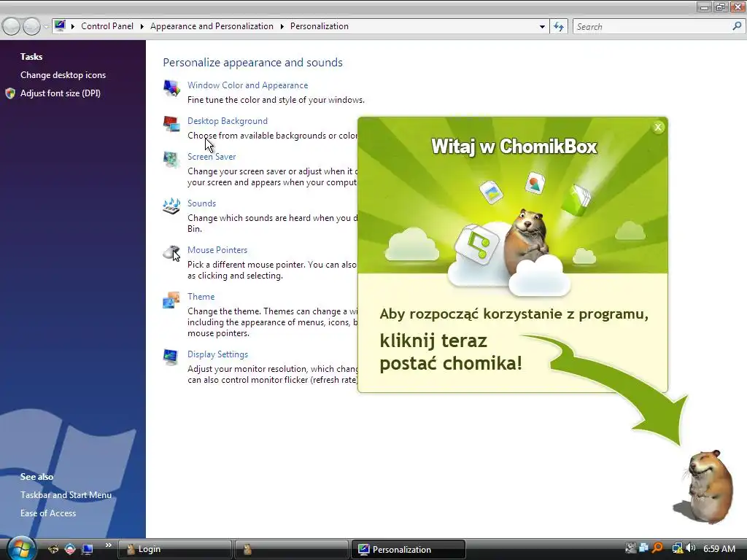Click the Mouse Pointers icon
The width and height of the screenshot is (747, 560).
pos(171,253)
